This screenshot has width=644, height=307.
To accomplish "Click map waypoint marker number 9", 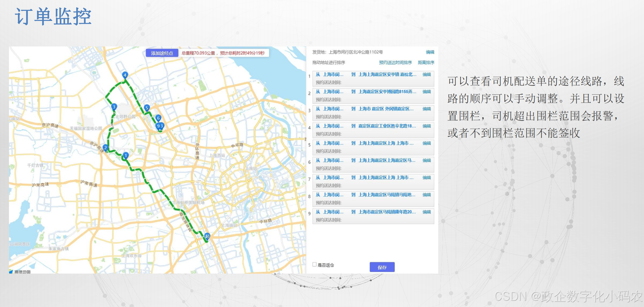I will pyautogui.click(x=158, y=126).
